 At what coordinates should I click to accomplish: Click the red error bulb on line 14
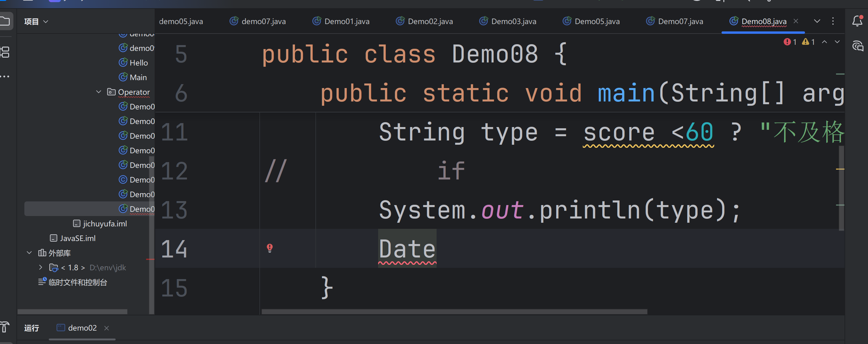(x=269, y=248)
